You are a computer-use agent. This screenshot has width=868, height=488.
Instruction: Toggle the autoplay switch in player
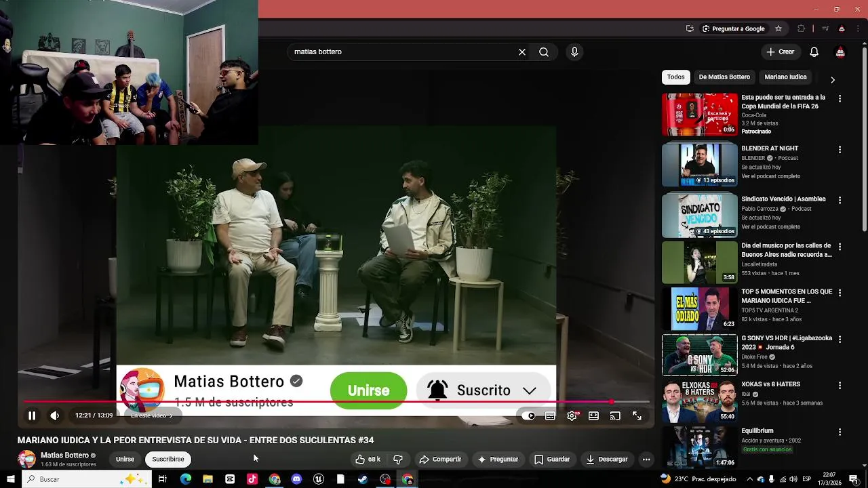coord(528,415)
